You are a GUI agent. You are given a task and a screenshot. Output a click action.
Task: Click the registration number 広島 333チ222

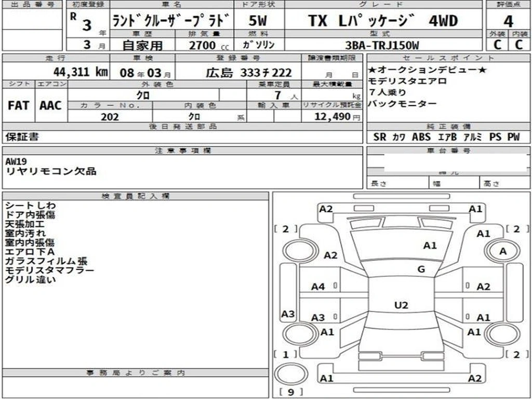[249, 73]
